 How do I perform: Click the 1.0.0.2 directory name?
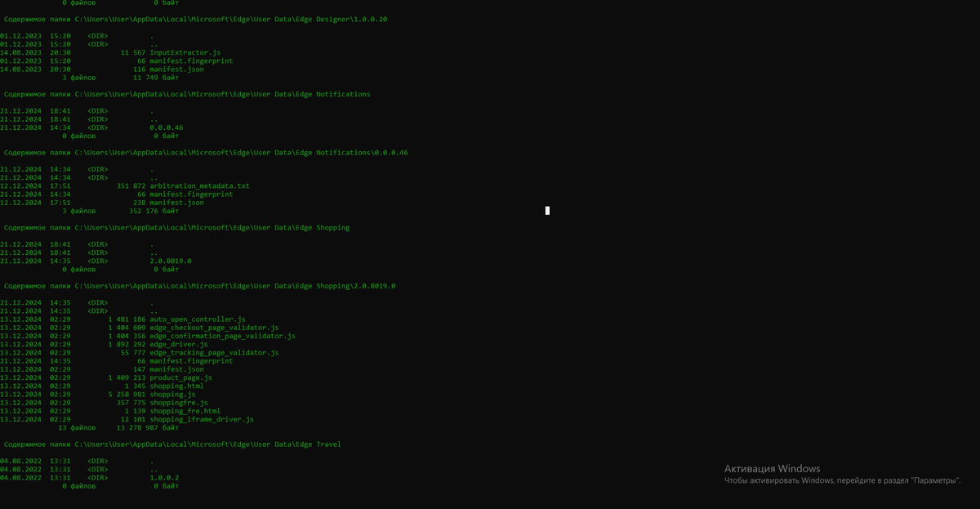coord(164,477)
